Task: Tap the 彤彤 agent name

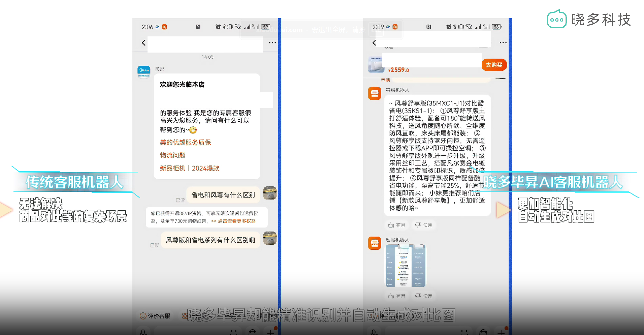Action: click(160, 69)
